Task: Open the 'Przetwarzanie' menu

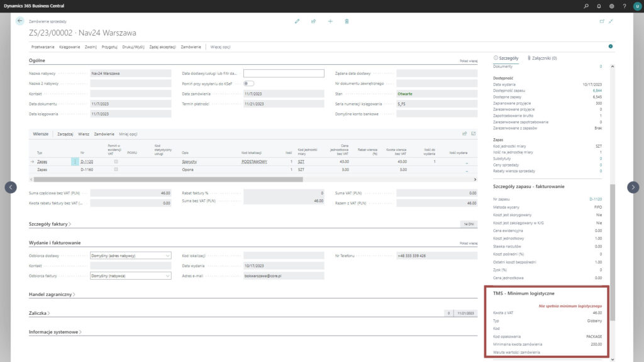Action: pos(43,47)
